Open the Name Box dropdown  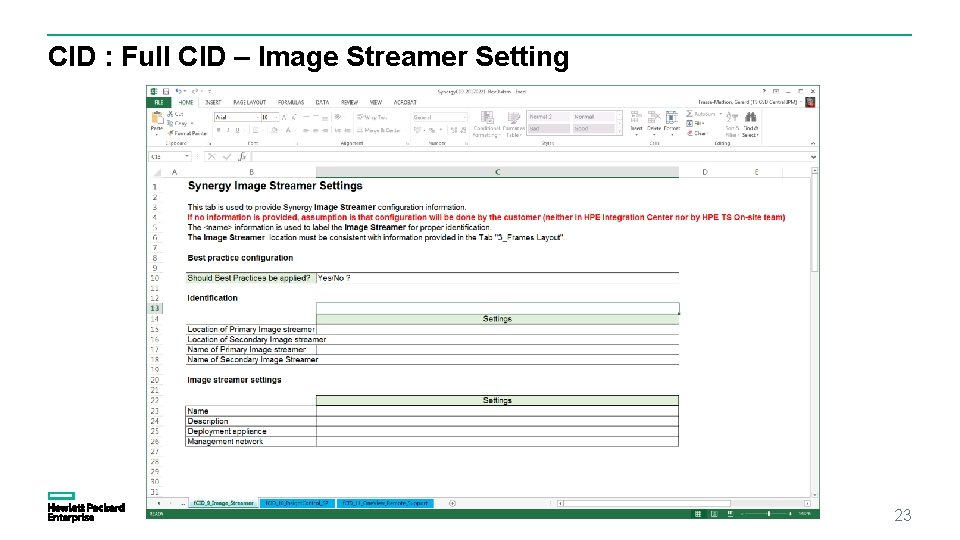(187, 157)
